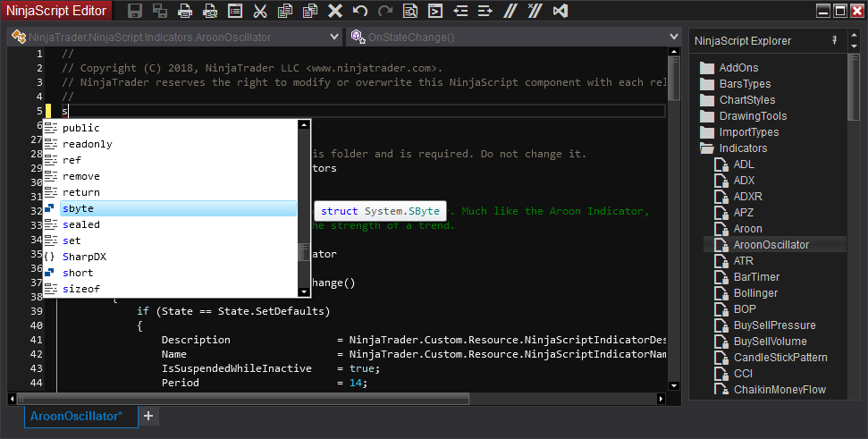Select 'readonly' in the autocomplete list

click(178, 144)
